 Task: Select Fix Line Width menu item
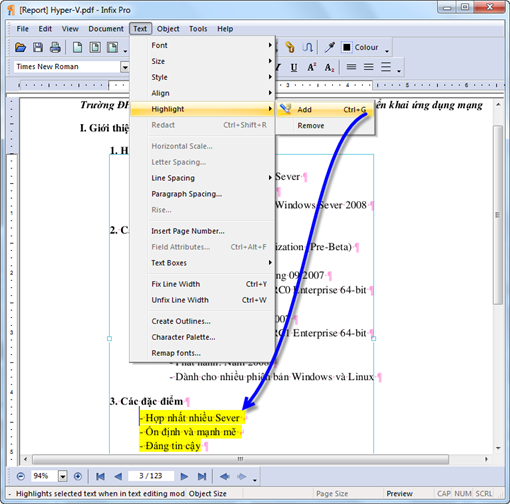[203, 284]
